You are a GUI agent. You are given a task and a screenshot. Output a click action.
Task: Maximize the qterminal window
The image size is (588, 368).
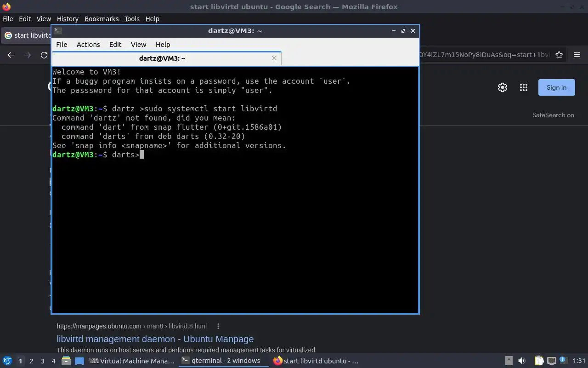(403, 31)
